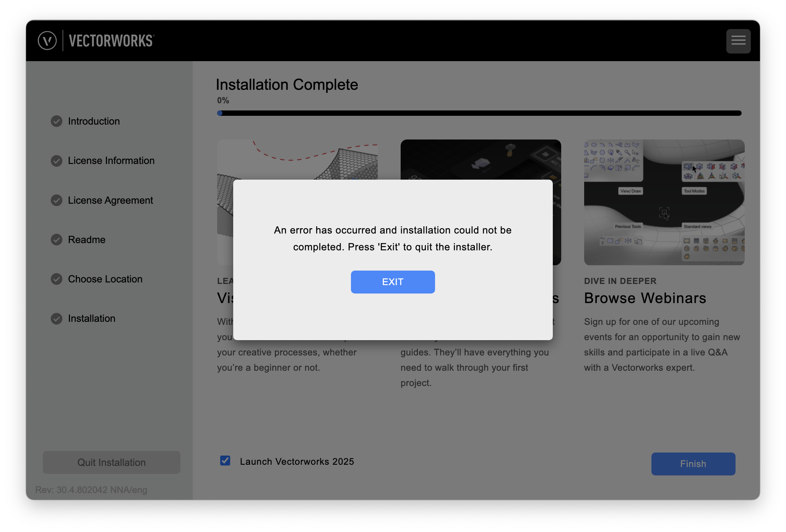
Task: Uncheck Launch Vectorworks 2025 checkbox
Action: coord(225,461)
